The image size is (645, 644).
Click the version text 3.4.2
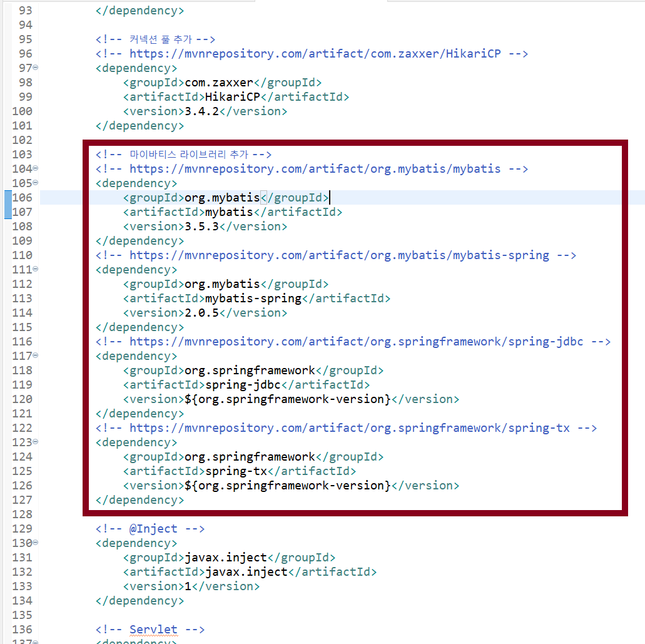(201, 111)
